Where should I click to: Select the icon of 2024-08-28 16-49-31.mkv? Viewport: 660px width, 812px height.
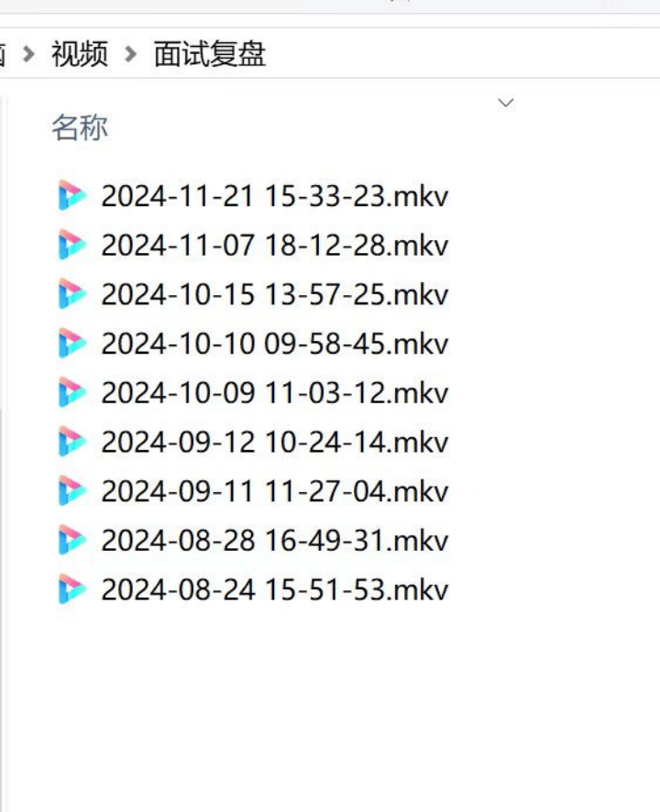click(x=72, y=540)
